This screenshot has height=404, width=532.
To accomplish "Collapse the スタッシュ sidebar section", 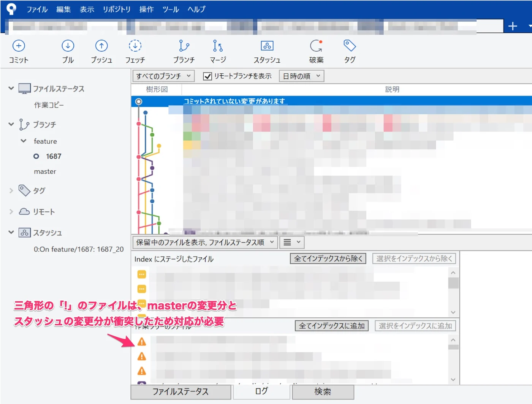I will click(11, 233).
